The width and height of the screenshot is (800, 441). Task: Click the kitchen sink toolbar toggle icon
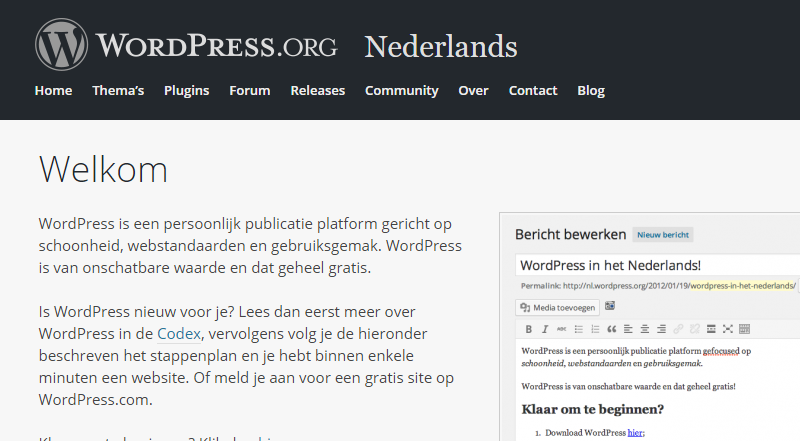pos(744,329)
